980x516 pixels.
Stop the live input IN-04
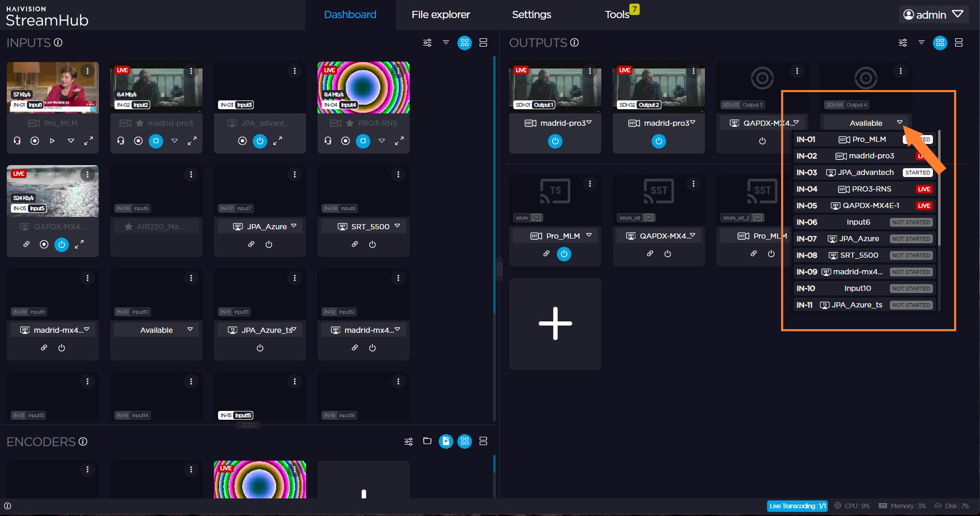(x=363, y=141)
